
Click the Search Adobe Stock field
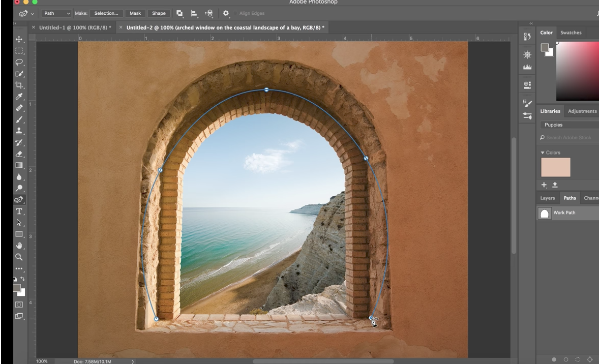(569, 137)
